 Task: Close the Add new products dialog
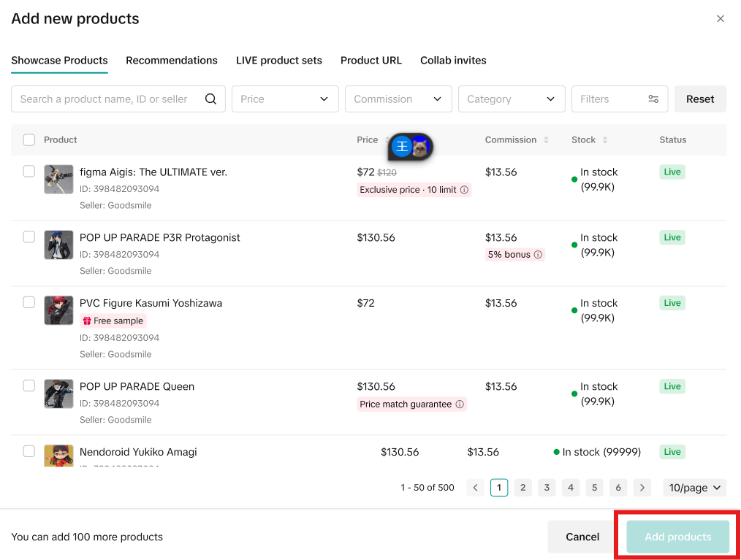click(x=721, y=19)
